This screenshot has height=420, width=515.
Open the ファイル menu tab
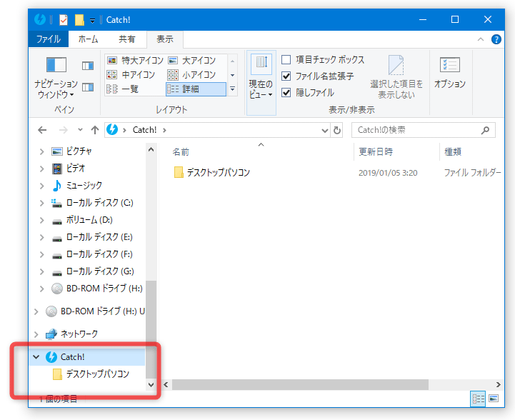[x=49, y=39]
